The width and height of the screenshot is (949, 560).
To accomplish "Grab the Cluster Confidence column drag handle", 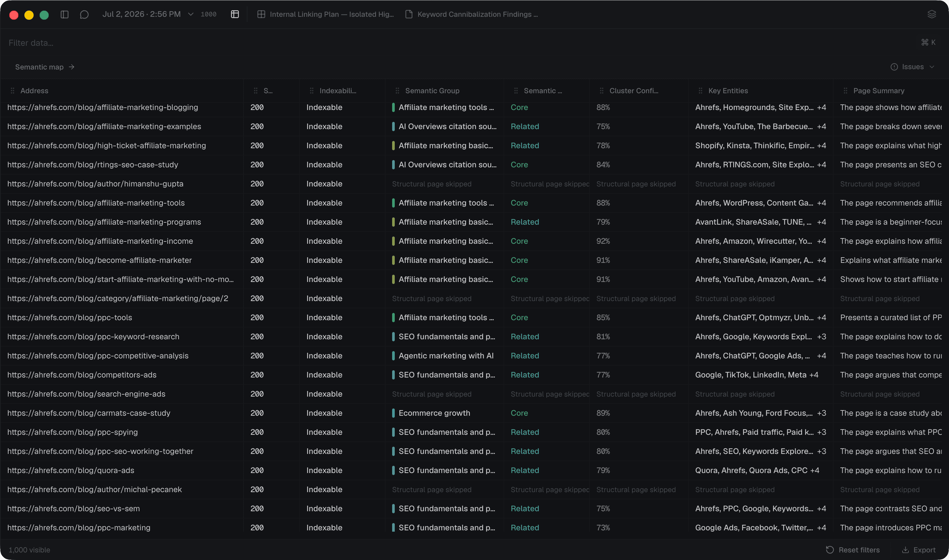I will tap(601, 91).
